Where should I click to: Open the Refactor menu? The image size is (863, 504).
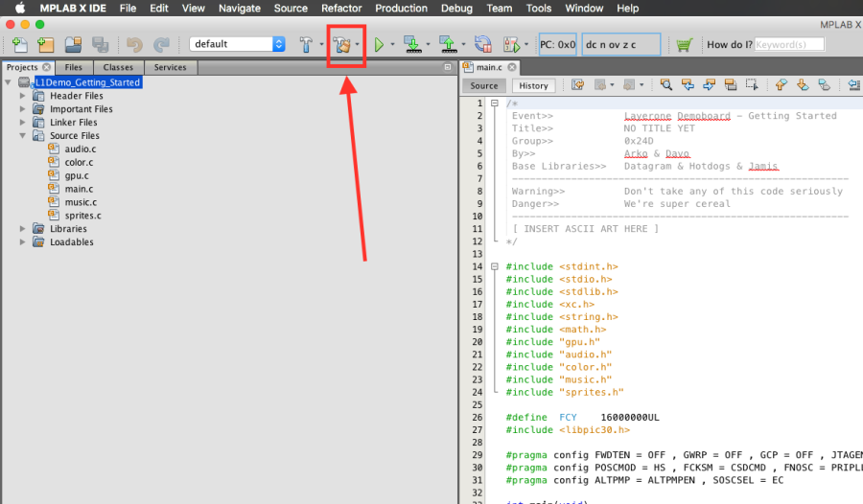point(341,8)
